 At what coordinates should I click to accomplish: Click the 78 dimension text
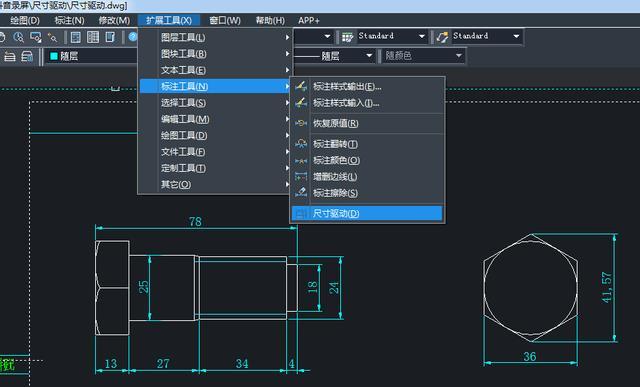pyautogui.click(x=195, y=221)
